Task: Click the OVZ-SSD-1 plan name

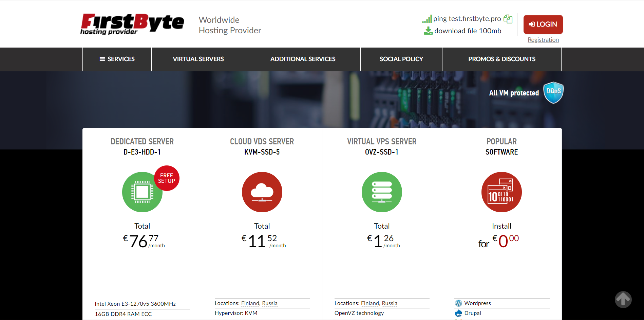Action: (x=382, y=152)
